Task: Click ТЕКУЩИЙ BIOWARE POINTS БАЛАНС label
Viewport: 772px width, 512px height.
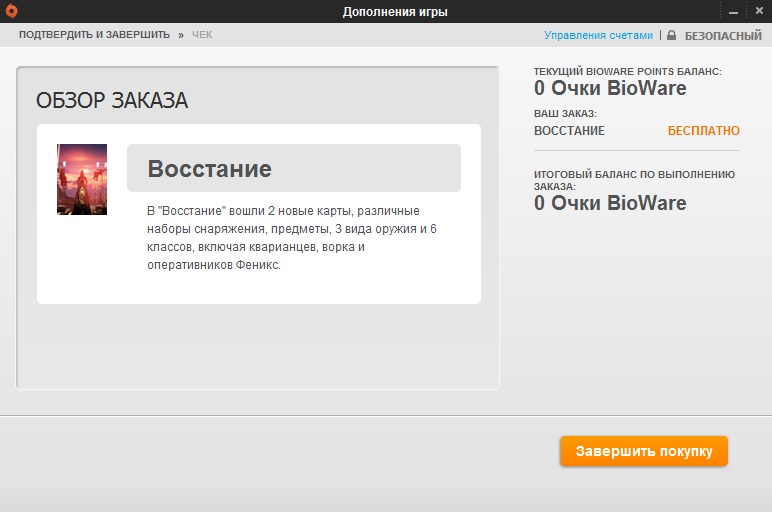Action: (x=628, y=71)
